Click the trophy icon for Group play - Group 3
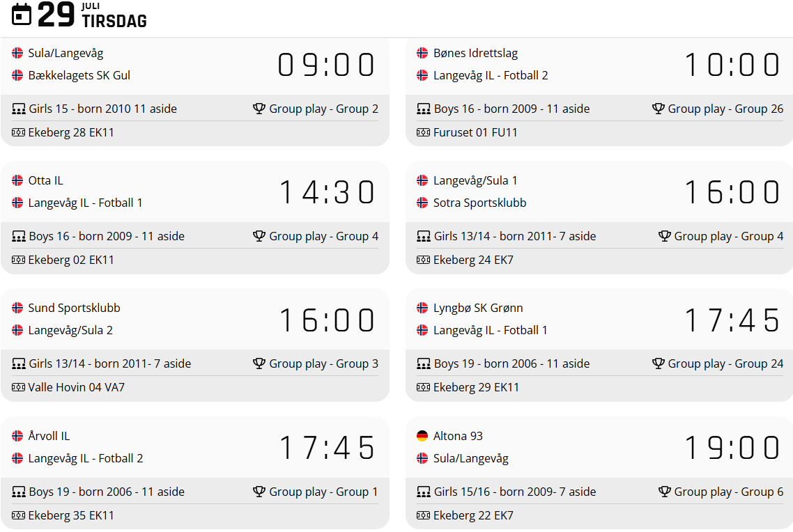This screenshot has width=793, height=532. coord(259,363)
